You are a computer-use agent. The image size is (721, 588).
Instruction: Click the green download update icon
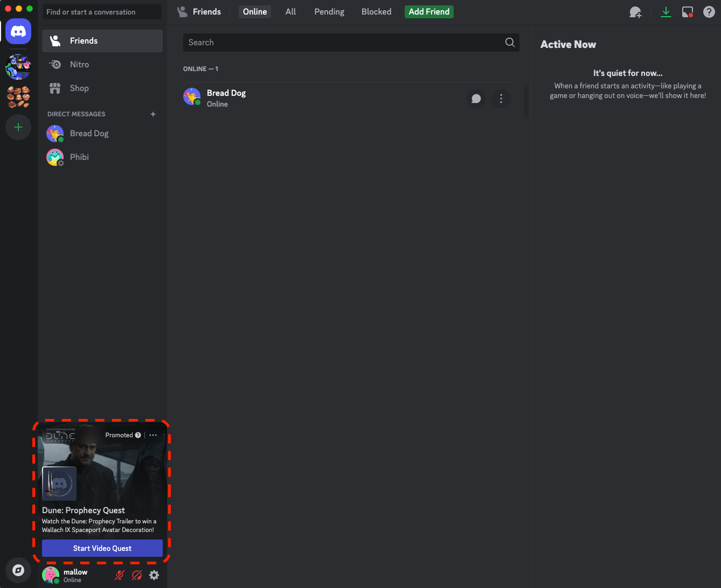click(666, 11)
